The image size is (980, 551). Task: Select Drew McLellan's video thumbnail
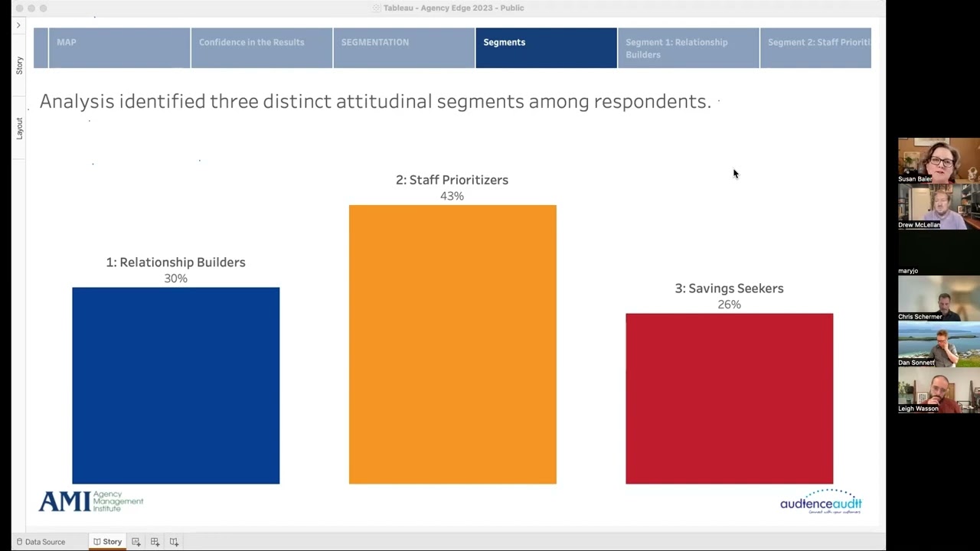(939, 206)
